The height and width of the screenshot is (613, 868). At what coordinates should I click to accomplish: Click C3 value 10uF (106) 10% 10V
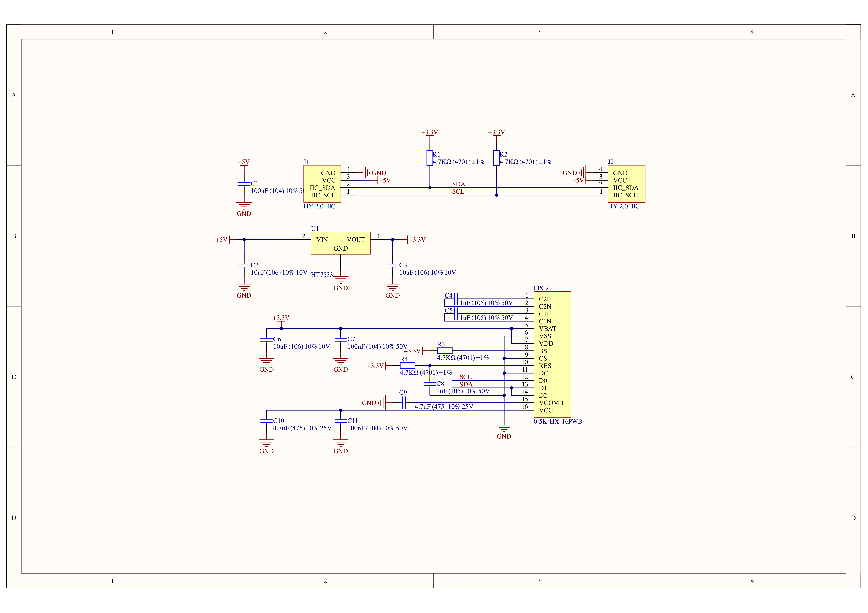coord(428,273)
